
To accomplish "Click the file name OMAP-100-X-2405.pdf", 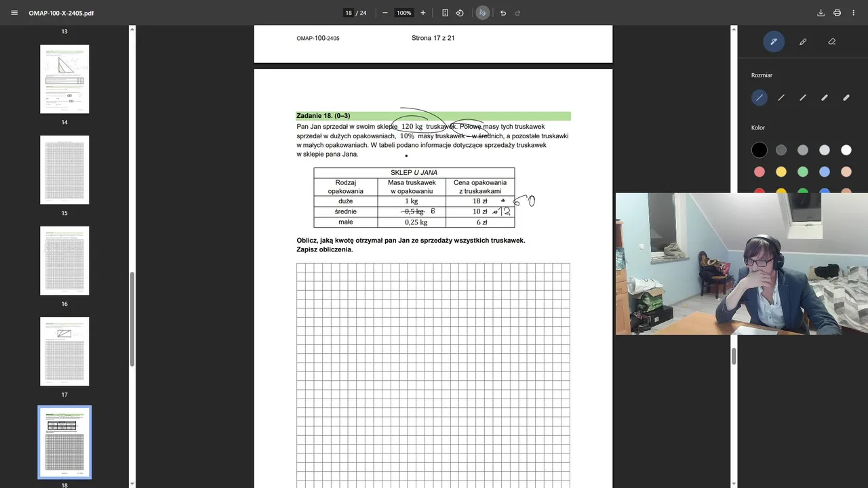I will click(61, 13).
